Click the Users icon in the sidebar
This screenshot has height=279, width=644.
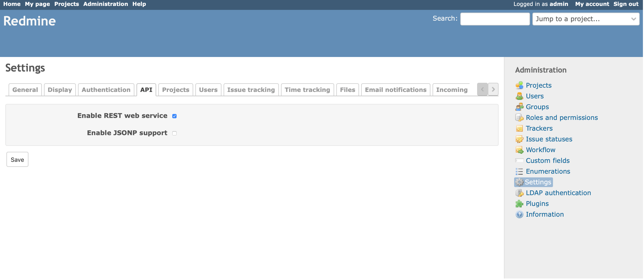[519, 96]
